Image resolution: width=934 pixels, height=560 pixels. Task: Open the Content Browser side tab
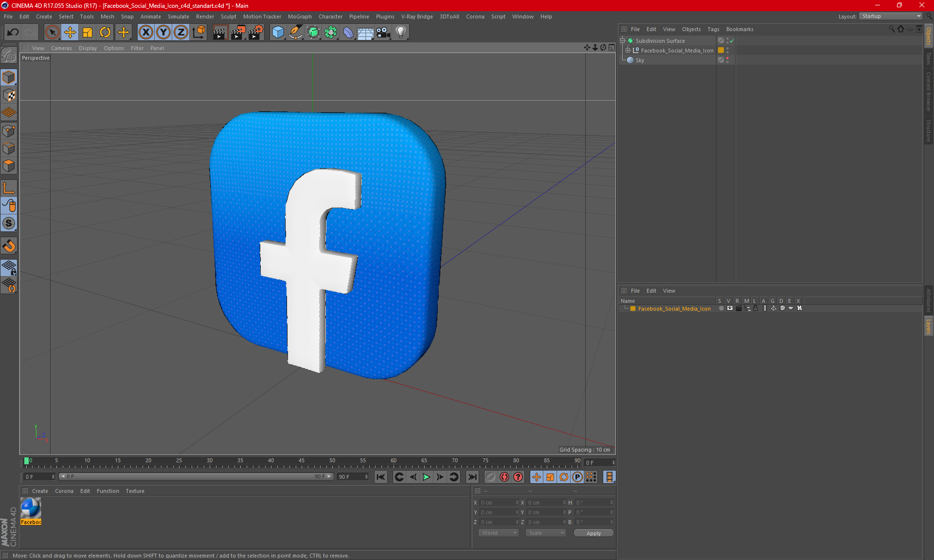(x=928, y=91)
